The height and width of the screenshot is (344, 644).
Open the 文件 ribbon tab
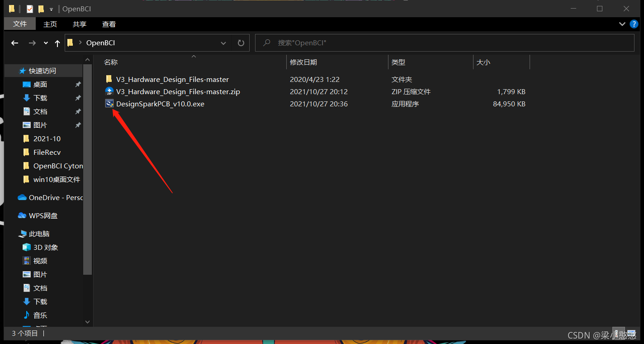20,24
